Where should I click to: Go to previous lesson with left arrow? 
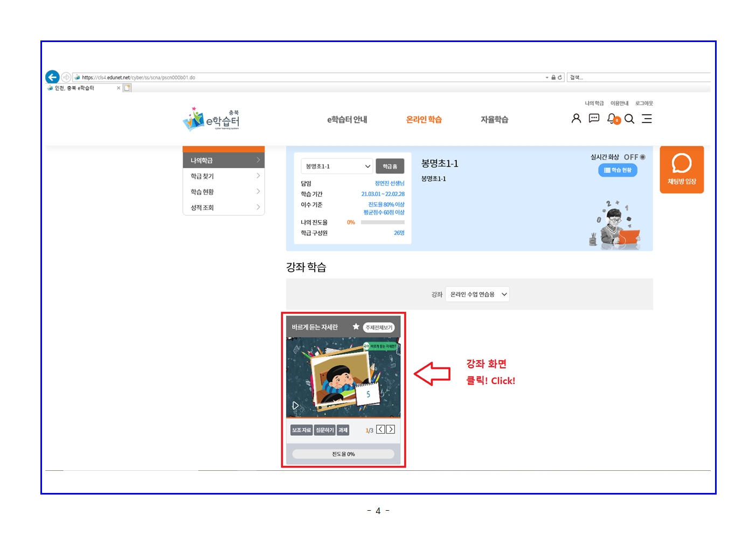380,429
